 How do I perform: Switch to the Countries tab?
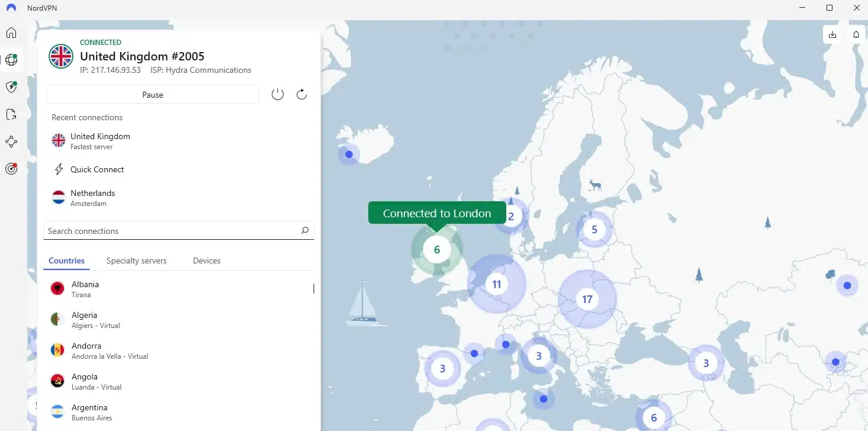point(66,260)
